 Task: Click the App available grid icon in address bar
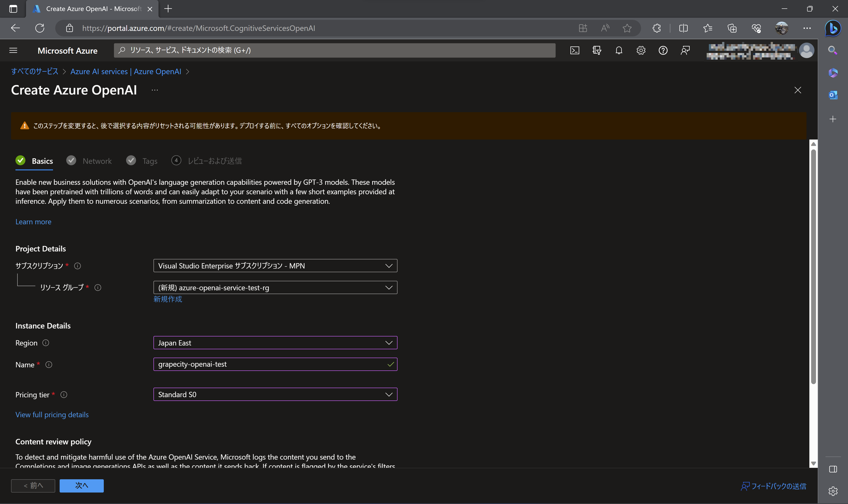tap(583, 28)
